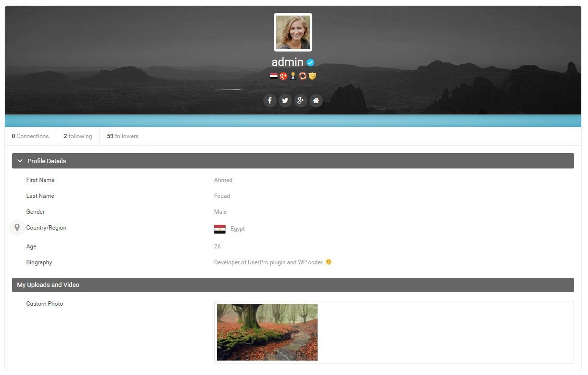This screenshot has height=375, width=588.
Task: Open the home website link icon
Action: click(316, 101)
